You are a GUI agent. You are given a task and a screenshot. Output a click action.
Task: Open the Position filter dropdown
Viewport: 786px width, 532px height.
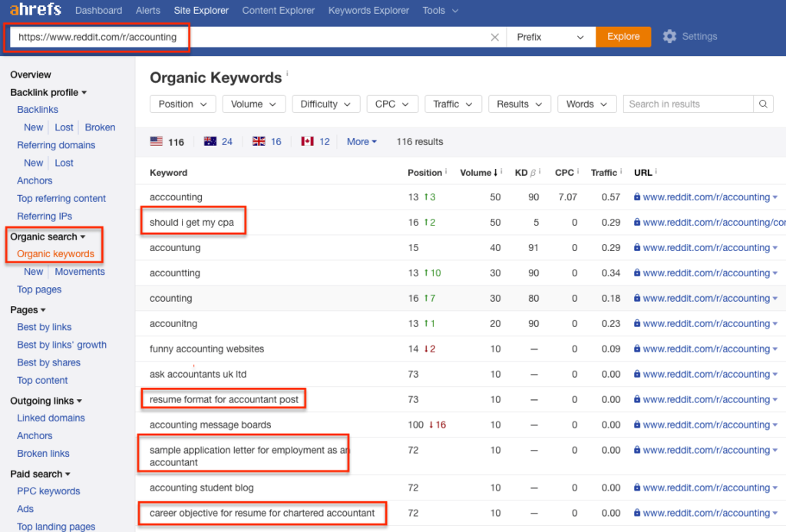(x=183, y=104)
